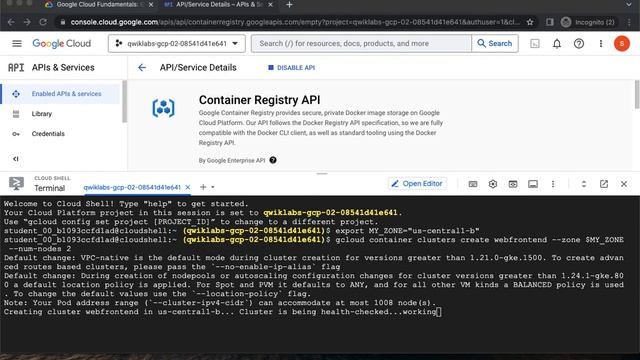Click the Cloud Shell web preview icon

click(513, 184)
